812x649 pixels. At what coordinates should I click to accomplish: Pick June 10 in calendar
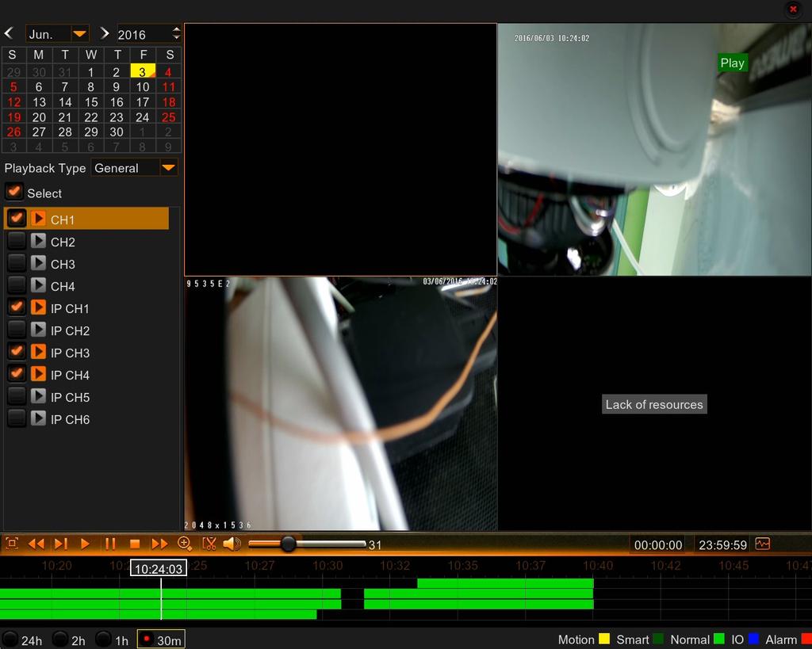pyautogui.click(x=143, y=87)
